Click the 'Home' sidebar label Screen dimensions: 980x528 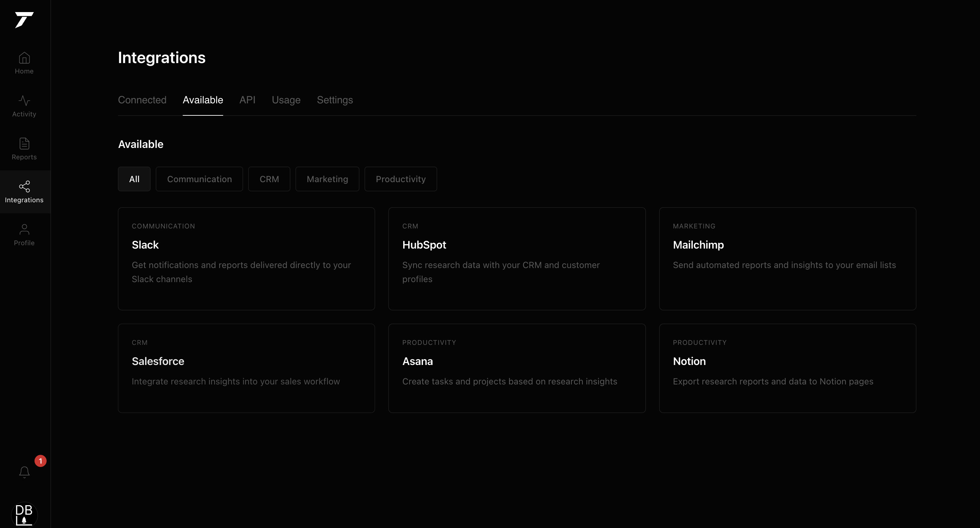point(24,71)
